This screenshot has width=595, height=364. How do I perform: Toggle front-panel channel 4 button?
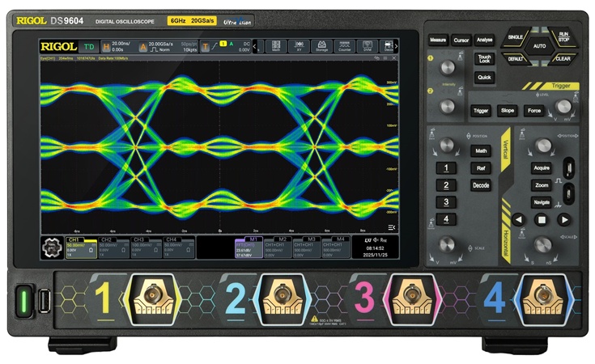[x=446, y=219]
